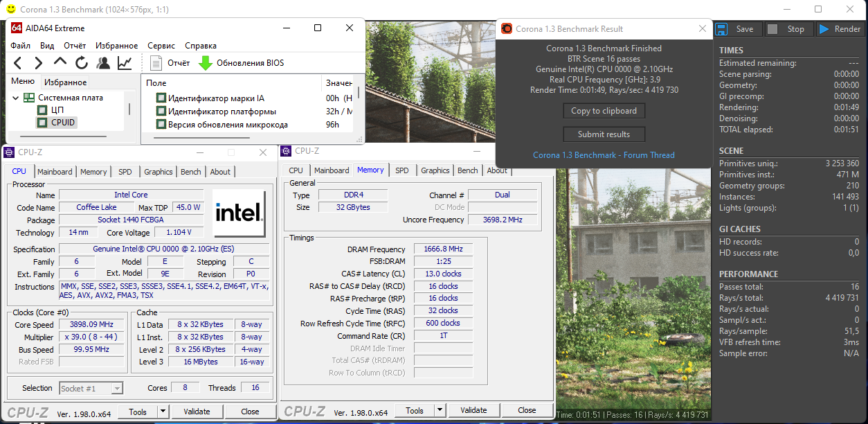Click the ЦП chip icon in AIDA64 tree
868x424 pixels.
(x=42, y=110)
